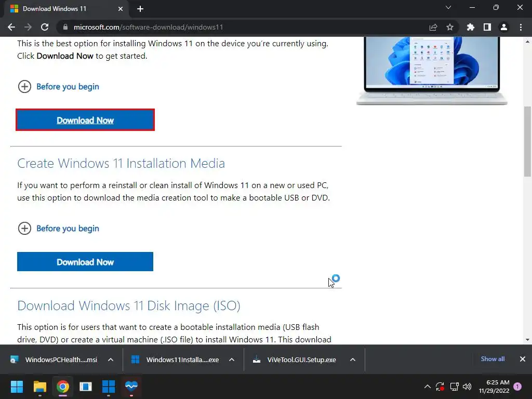
Task: Close the Download Windows 11 tab
Action: click(x=121, y=9)
